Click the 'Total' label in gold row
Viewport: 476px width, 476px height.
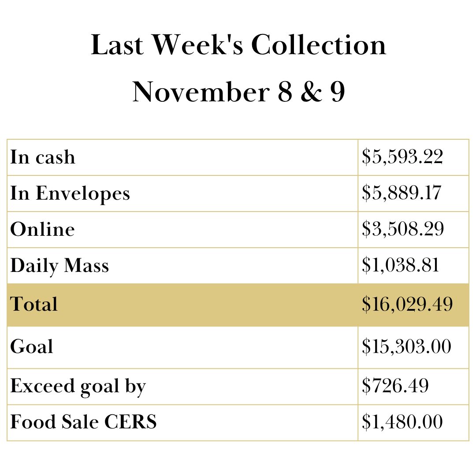click(34, 305)
